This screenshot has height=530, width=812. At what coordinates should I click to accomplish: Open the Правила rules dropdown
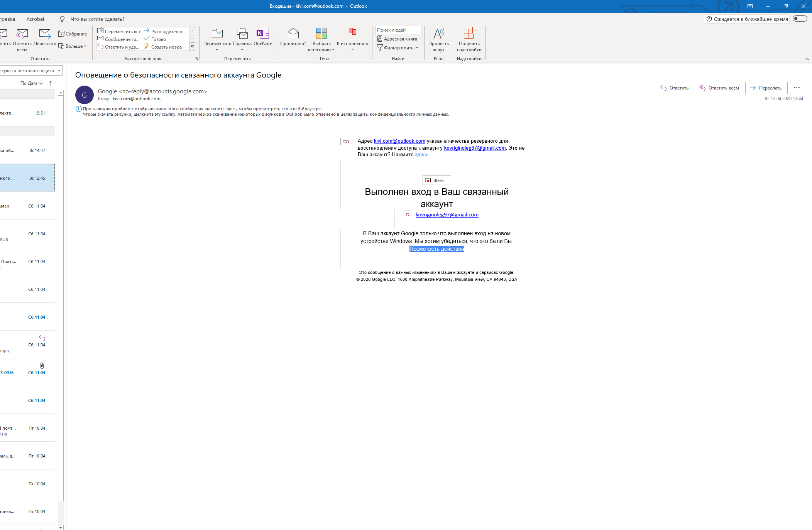point(242,39)
